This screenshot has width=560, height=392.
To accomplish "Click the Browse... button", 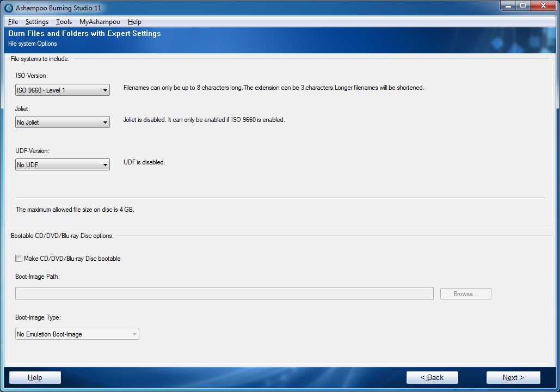I will click(466, 294).
